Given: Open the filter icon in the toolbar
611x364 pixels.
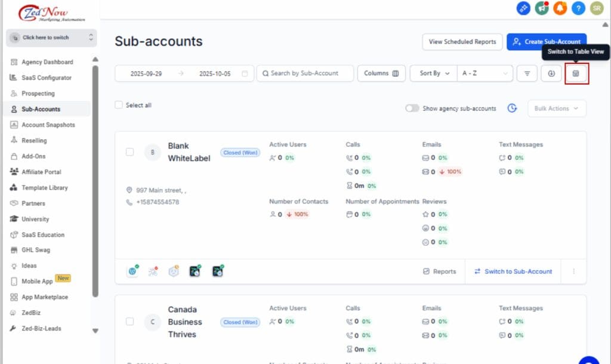Looking at the screenshot, I should 527,73.
